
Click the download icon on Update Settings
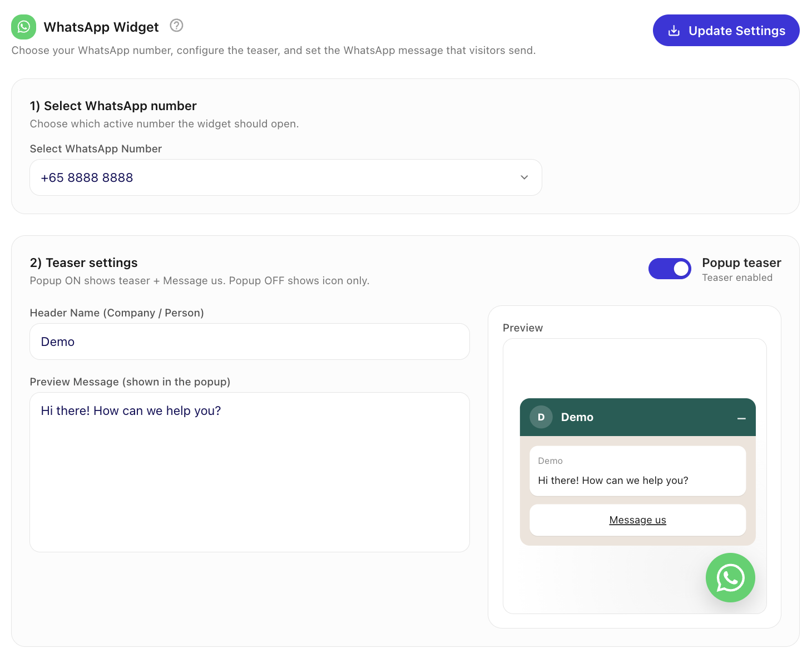point(674,31)
